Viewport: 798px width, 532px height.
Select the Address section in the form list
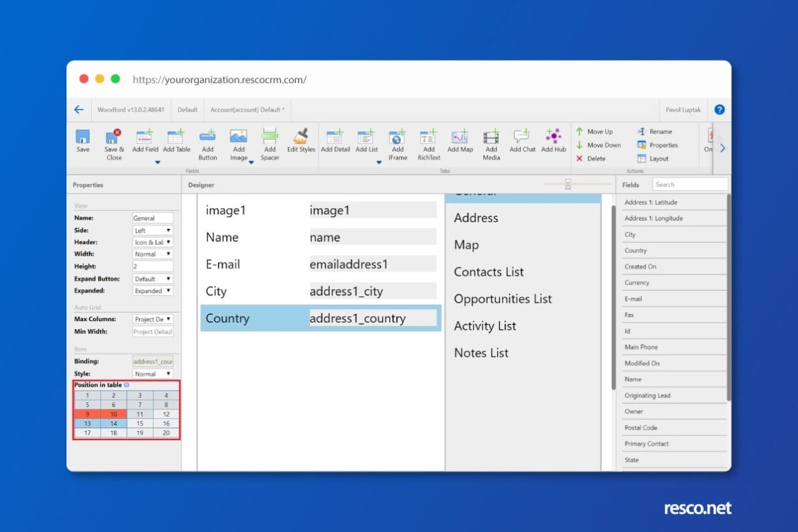pos(476,217)
